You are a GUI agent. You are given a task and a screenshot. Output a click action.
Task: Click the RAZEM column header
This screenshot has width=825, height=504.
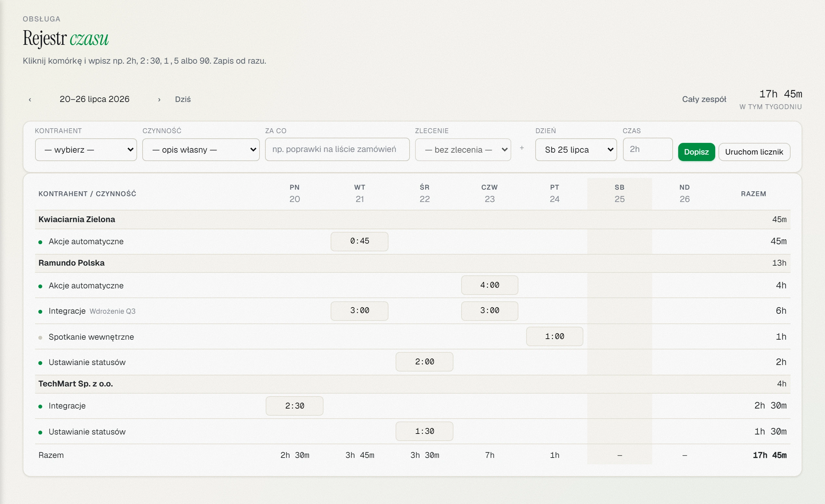coord(753,194)
